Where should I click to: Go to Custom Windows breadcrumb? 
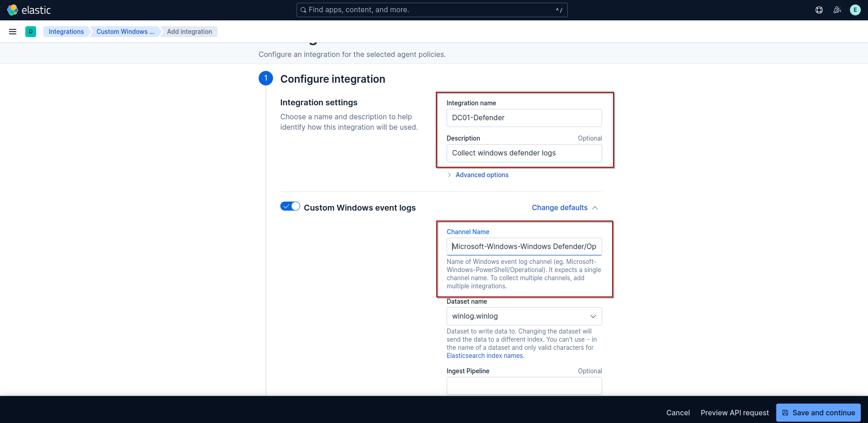125,32
